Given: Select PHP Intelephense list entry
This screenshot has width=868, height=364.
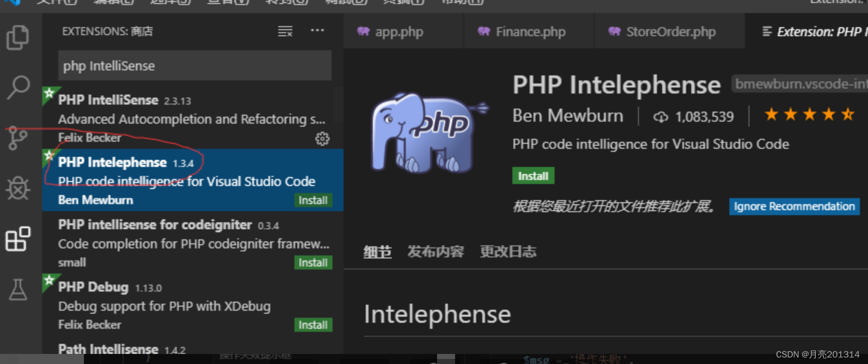Looking at the screenshot, I should tap(193, 180).
